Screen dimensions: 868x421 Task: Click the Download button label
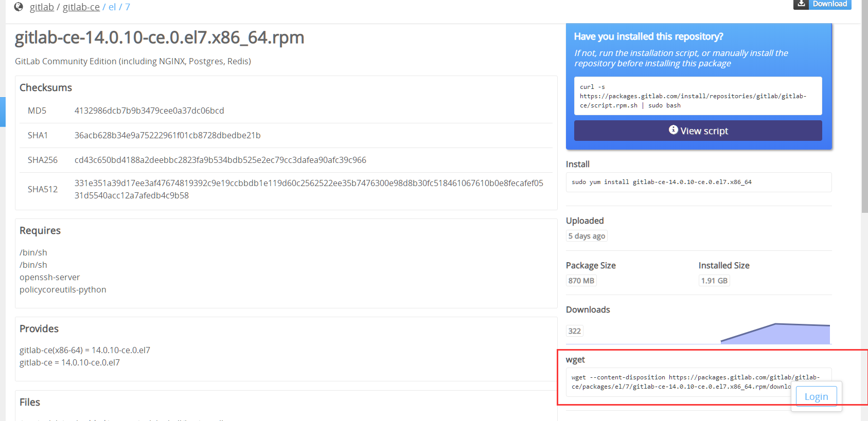(829, 4)
